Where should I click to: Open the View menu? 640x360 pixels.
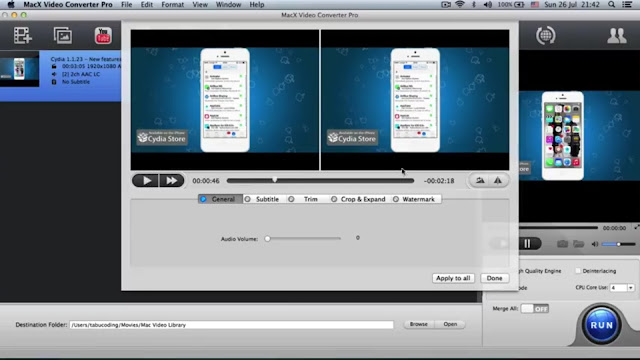point(200,4)
